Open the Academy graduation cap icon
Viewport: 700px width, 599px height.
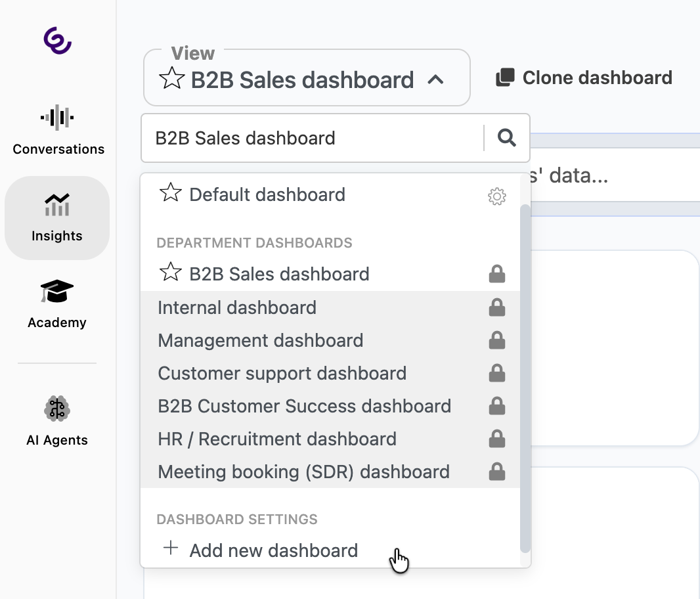(57, 291)
